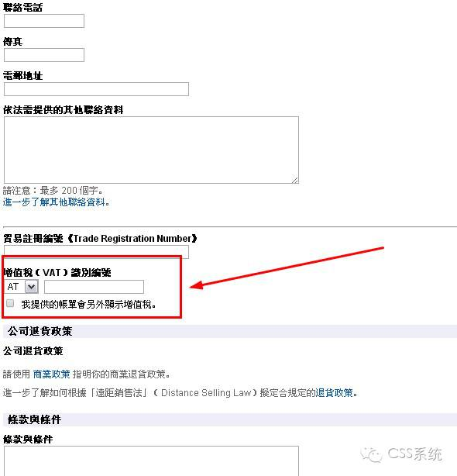
Task: Click the 我提供的帳單會另外顯示增值稅 label text
Action: pos(88,304)
